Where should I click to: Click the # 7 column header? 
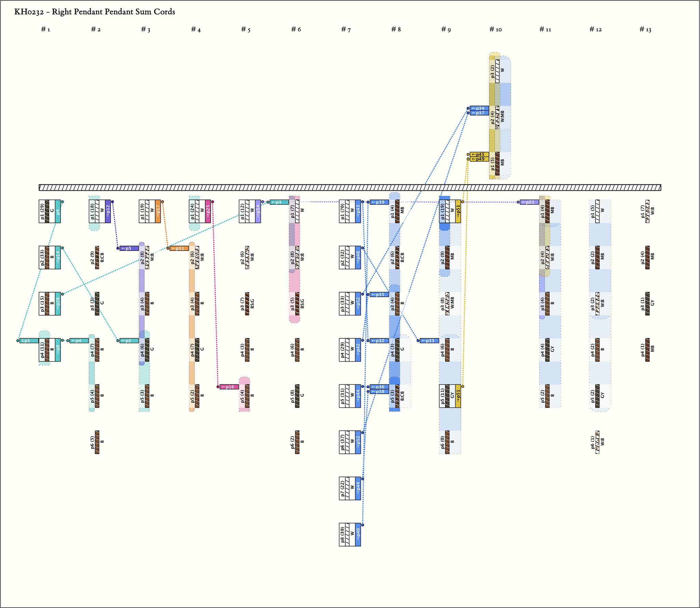point(346,29)
